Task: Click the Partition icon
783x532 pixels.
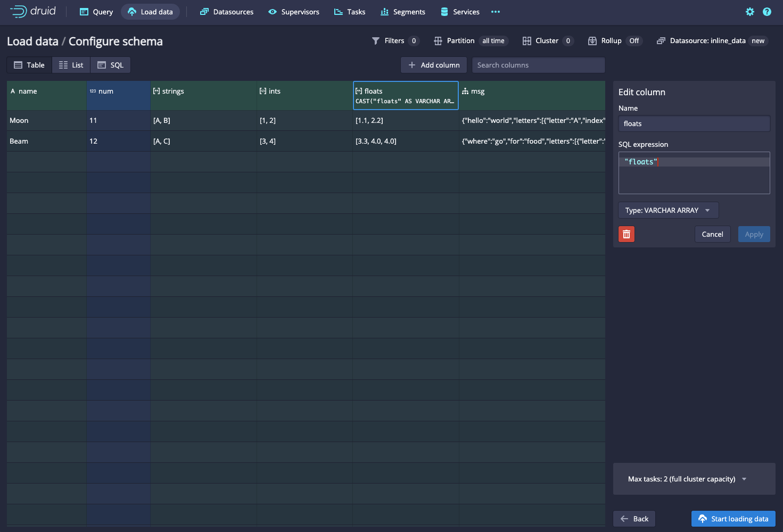Action: pyautogui.click(x=438, y=41)
